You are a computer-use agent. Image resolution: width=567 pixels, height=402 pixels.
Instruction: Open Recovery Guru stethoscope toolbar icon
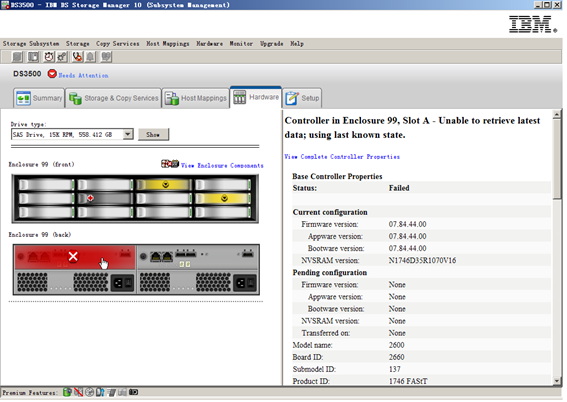77,57
